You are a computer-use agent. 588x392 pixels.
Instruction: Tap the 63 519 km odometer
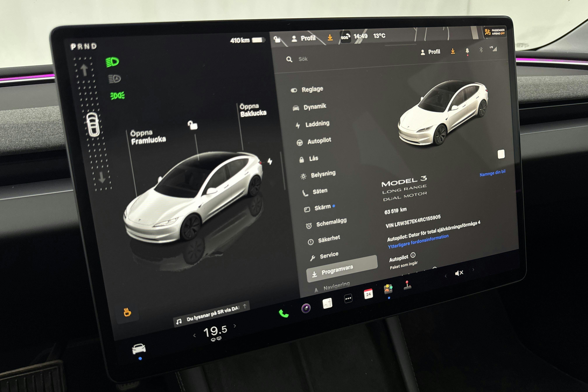395,210
